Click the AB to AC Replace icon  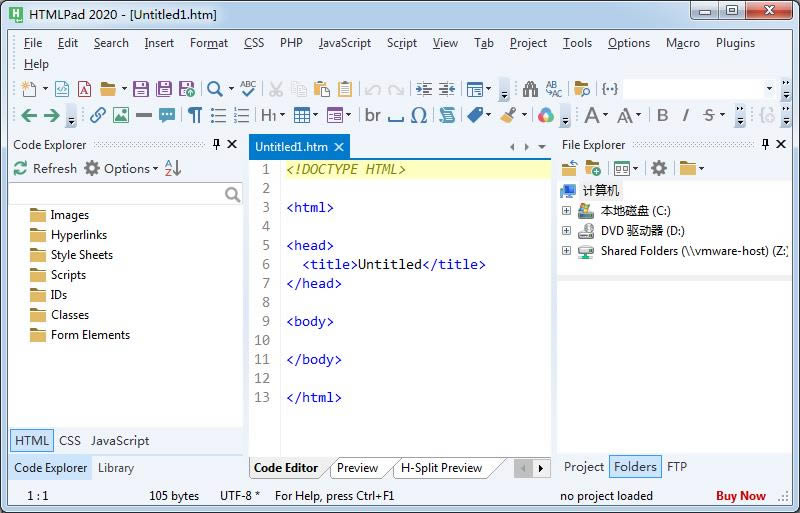554,89
